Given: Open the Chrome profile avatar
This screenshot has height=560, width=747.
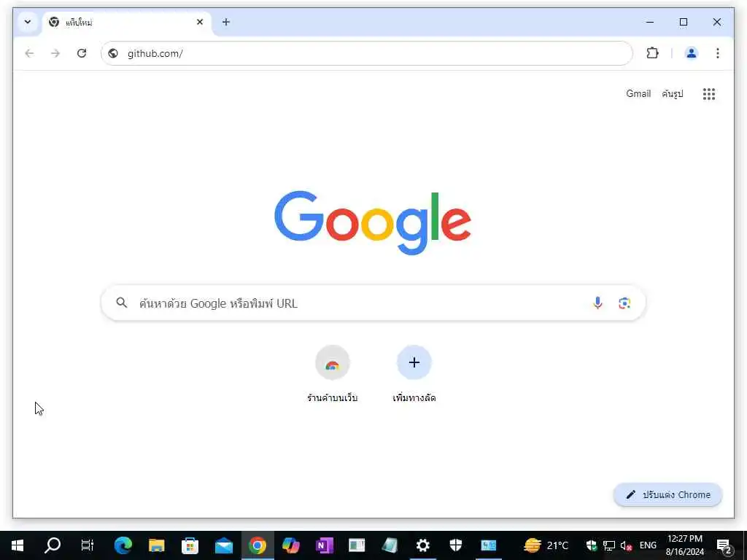Looking at the screenshot, I should (x=692, y=52).
